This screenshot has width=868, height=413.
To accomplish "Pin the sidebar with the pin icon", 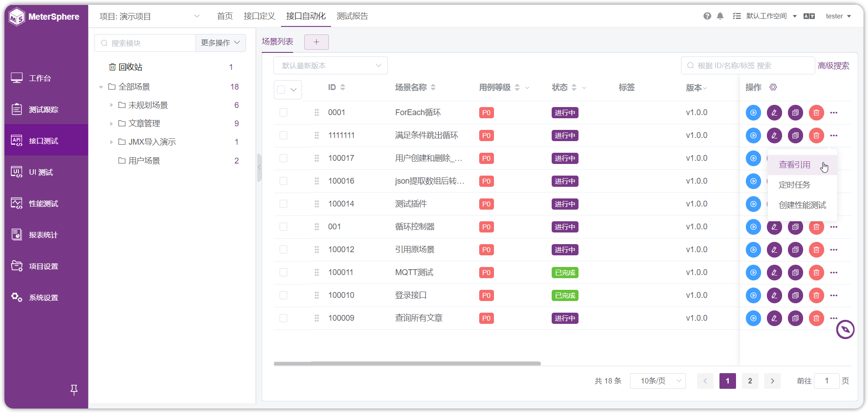I will coord(74,390).
